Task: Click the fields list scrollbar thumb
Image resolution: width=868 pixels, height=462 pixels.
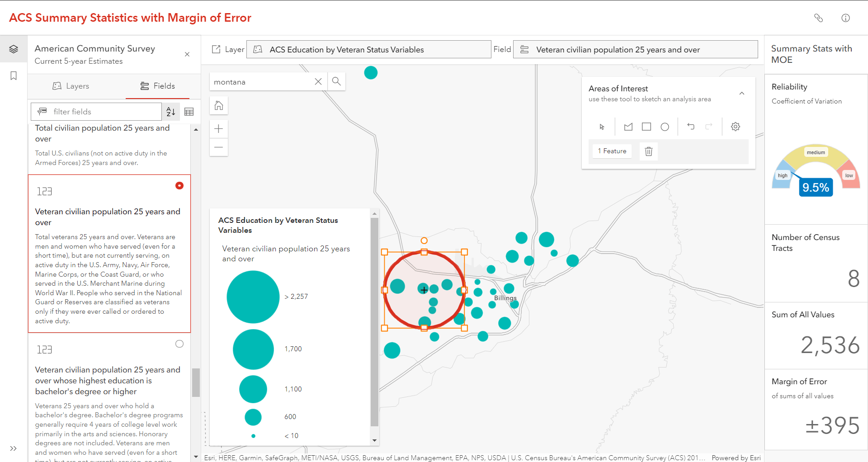Action: (x=196, y=382)
